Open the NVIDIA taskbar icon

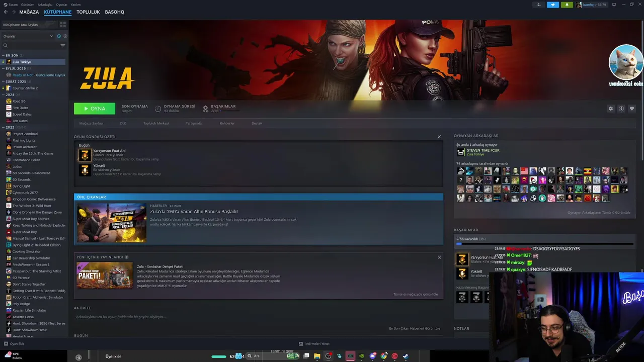[361, 356]
